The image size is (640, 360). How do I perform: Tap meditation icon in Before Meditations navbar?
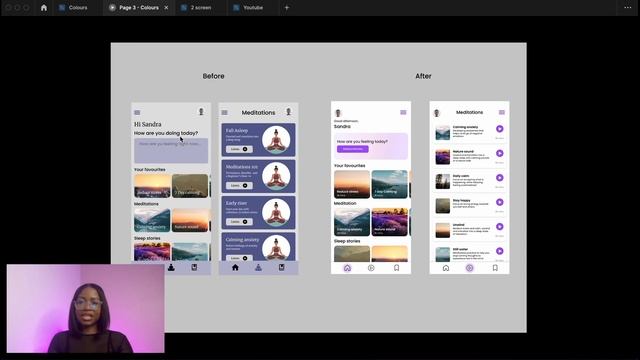[x=258, y=267]
